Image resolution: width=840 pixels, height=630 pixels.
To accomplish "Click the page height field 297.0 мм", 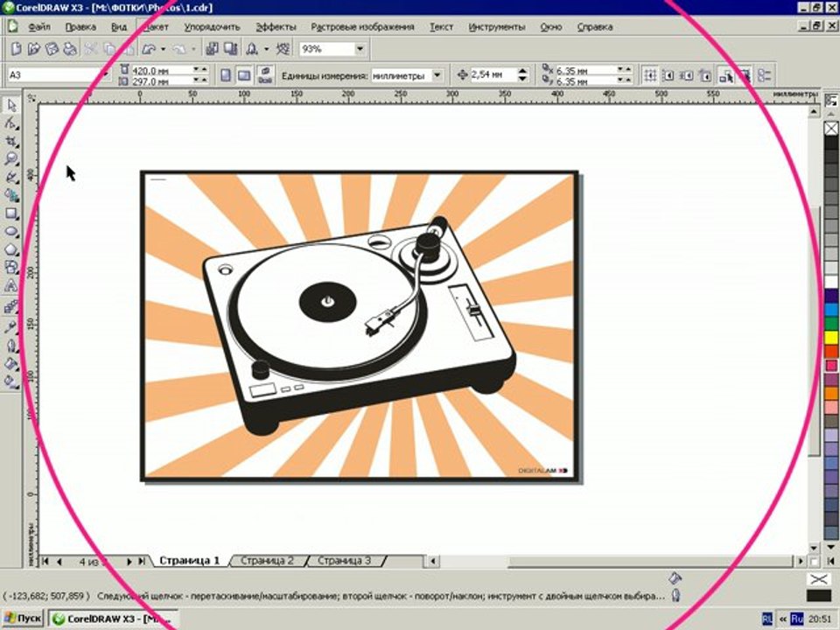I will click(x=161, y=80).
